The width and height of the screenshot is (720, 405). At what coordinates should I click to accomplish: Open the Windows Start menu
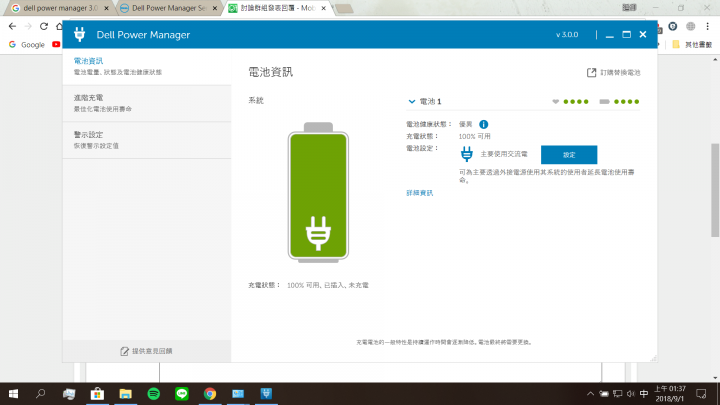(x=13, y=394)
